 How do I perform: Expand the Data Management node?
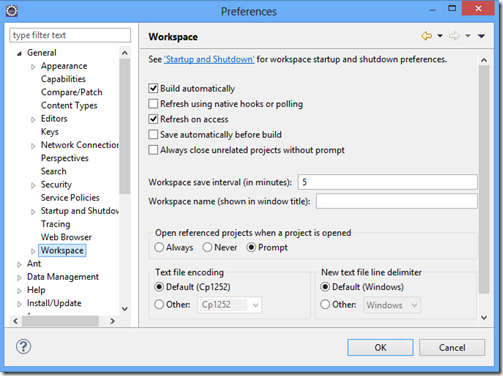[x=19, y=277]
